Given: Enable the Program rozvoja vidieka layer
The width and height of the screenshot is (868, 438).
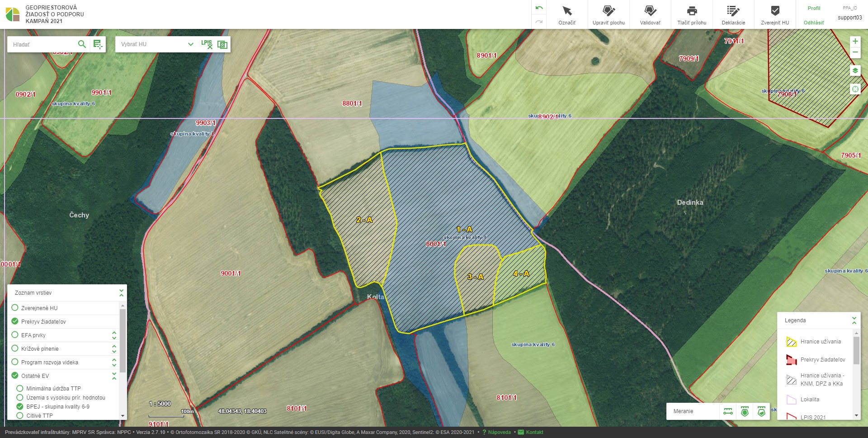Looking at the screenshot, I should [15, 362].
